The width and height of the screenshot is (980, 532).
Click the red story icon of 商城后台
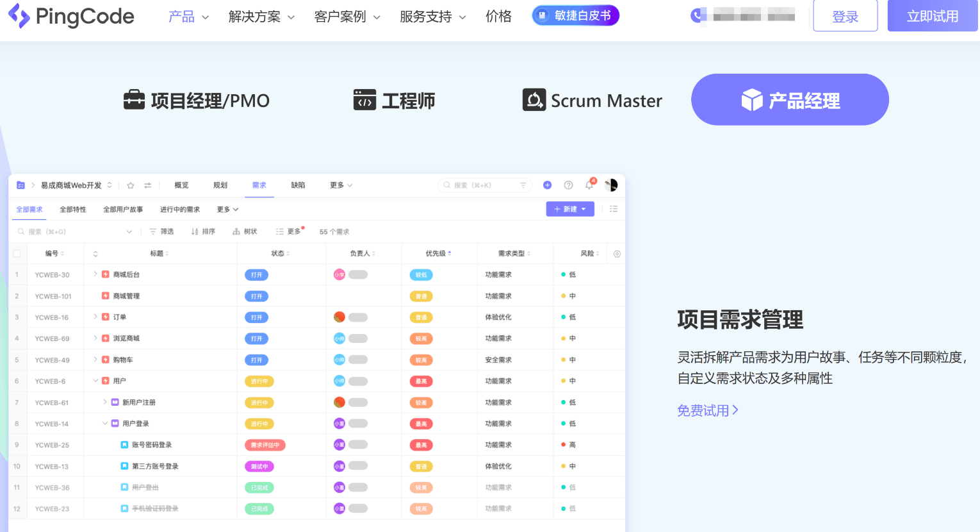click(106, 274)
